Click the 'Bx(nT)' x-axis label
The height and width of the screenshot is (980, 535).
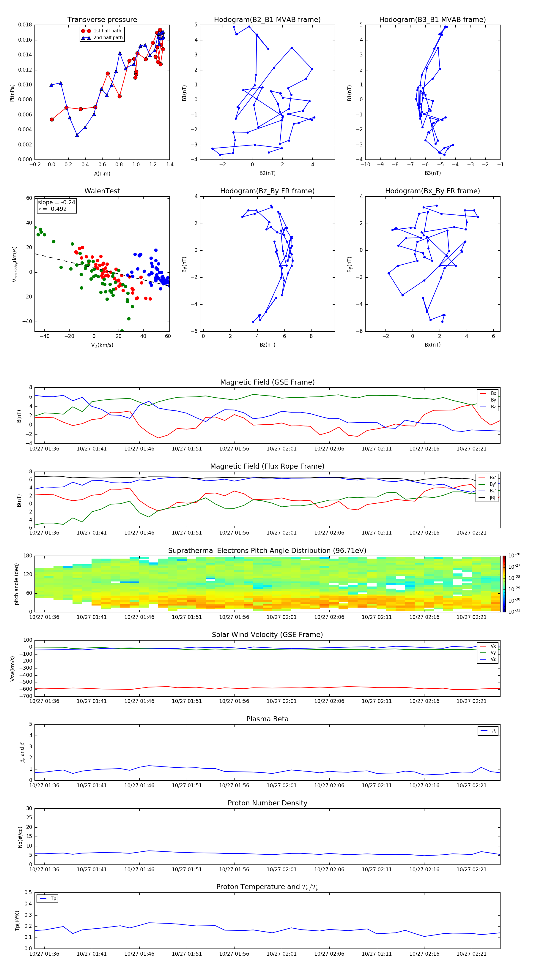pyautogui.click(x=432, y=345)
